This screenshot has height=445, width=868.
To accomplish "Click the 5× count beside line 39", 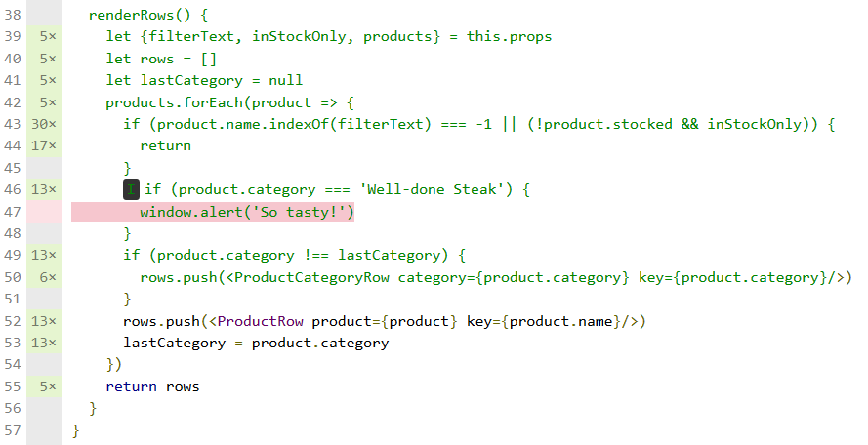I will tap(49, 37).
